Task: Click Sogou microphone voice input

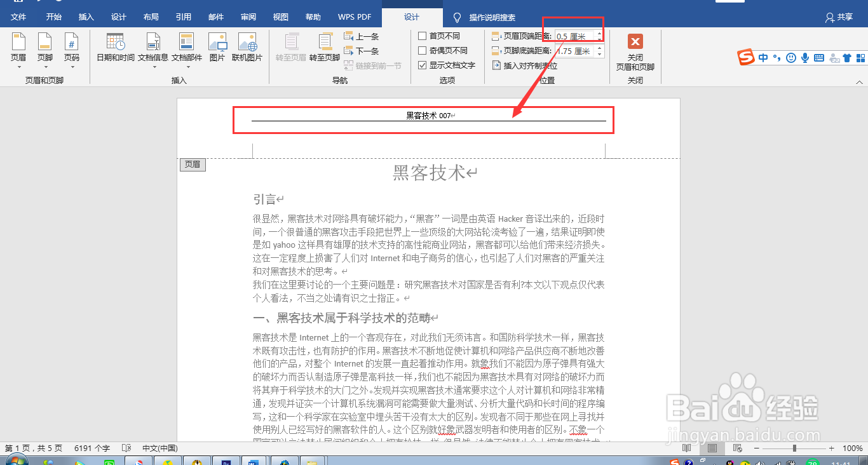Action: (x=805, y=58)
